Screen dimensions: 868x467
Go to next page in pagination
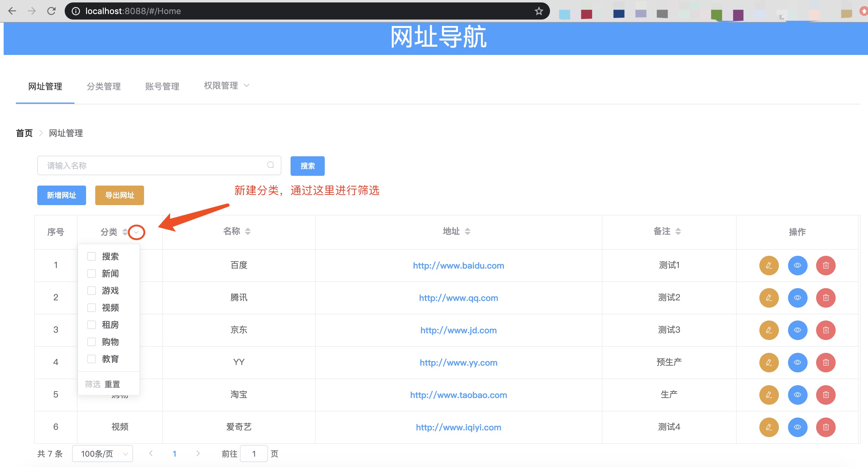[x=198, y=454]
